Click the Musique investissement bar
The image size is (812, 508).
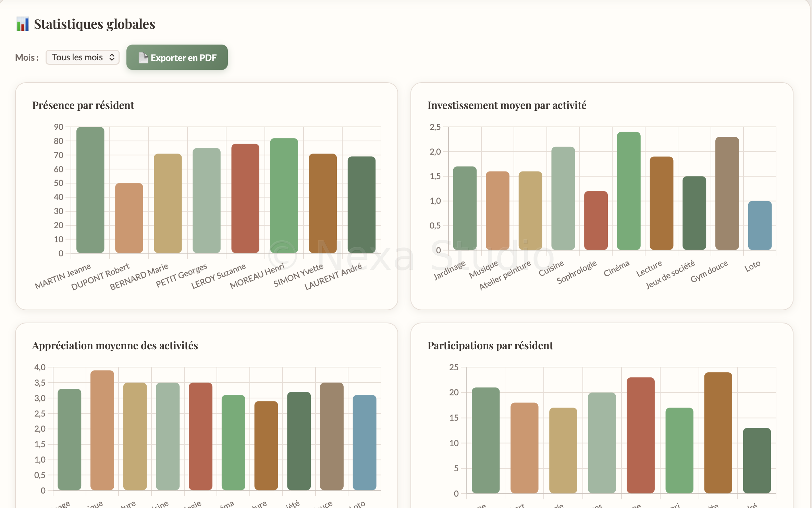click(497, 210)
